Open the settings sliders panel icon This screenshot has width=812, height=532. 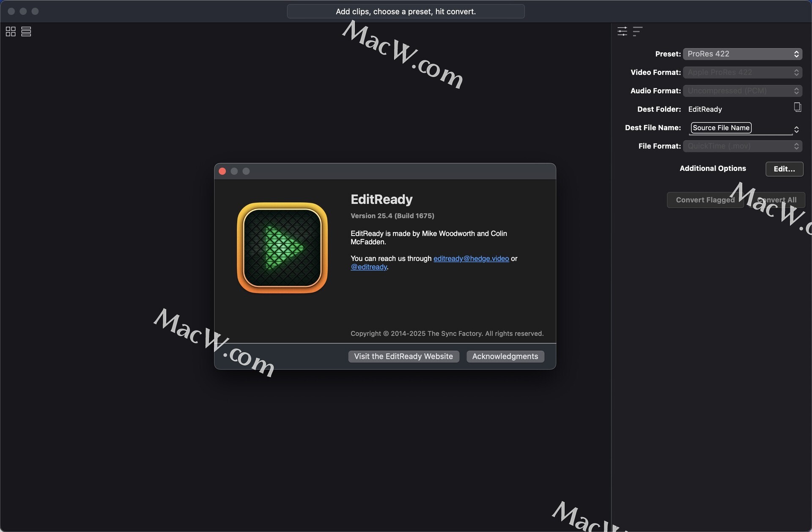(x=622, y=31)
